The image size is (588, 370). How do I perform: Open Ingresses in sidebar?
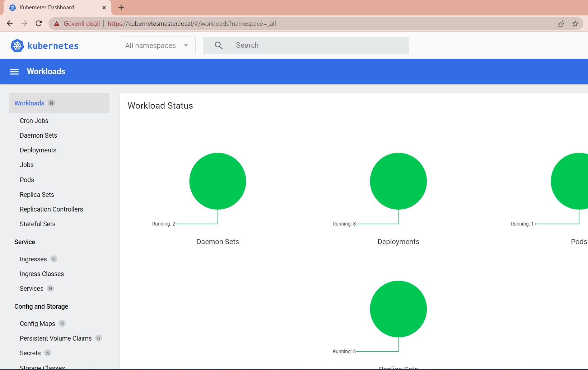(33, 259)
